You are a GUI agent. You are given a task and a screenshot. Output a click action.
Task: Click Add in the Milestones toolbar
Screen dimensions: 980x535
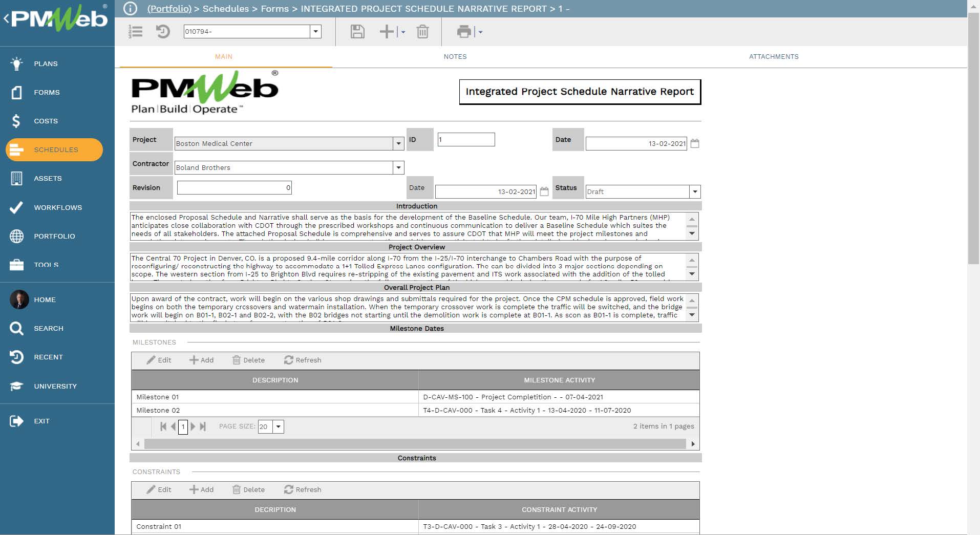[202, 360]
